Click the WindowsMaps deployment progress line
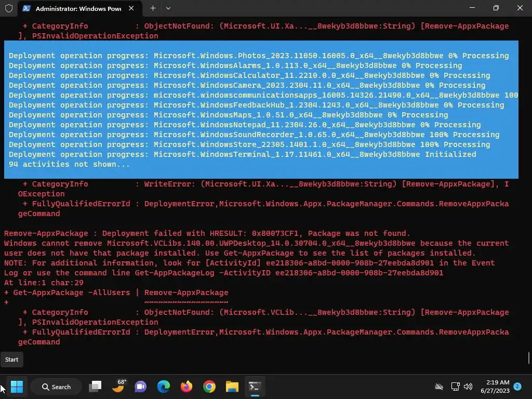This screenshot has width=532, height=399. coord(229,115)
